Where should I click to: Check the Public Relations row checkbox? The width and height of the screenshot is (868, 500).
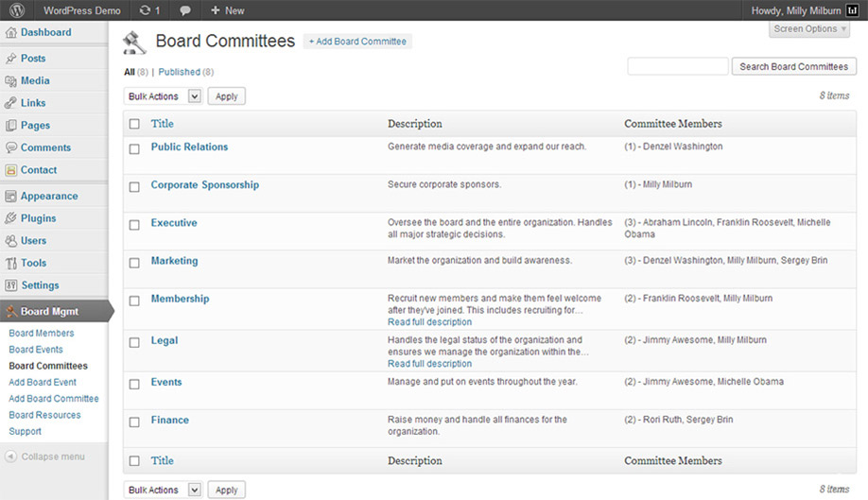pyautogui.click(x=134, y=148)
